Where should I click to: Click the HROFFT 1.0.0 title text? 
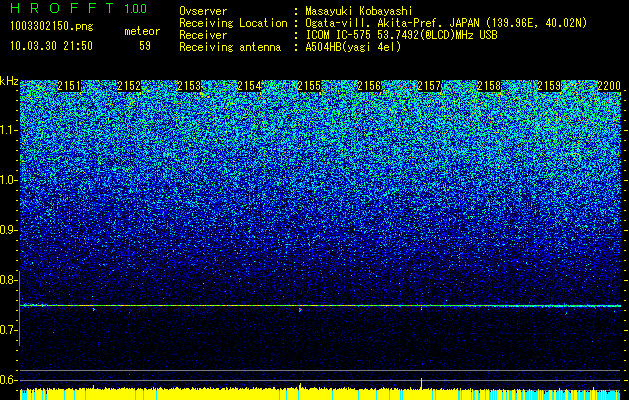(x=79, y=8)
